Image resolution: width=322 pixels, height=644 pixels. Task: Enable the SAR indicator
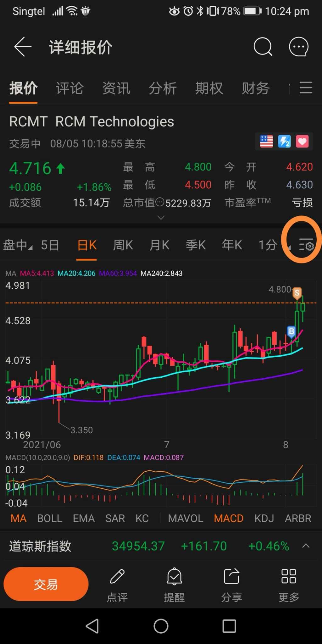(x=115, y=519)
